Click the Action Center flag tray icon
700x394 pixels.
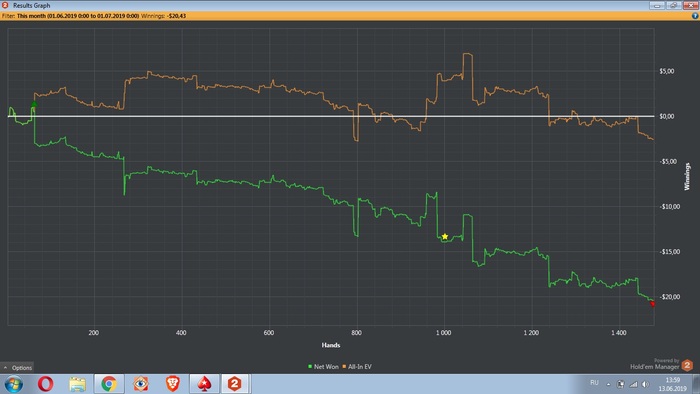(x=621, y=384)
